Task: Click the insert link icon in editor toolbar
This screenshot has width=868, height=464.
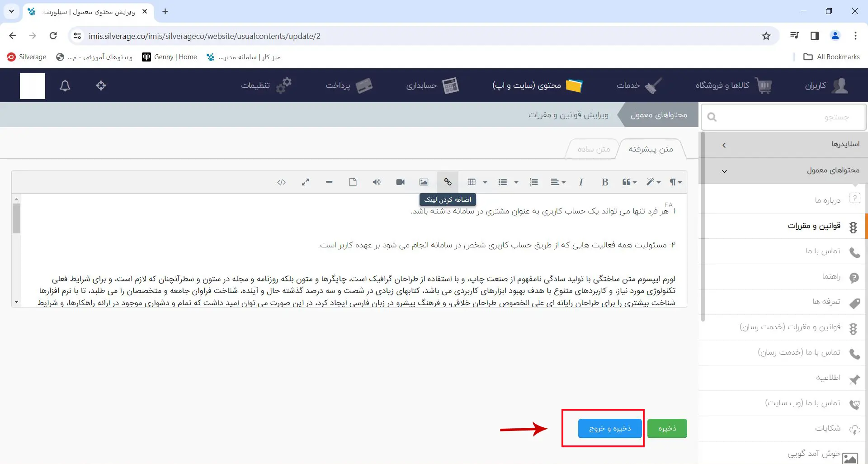Action: coord(448,182)
